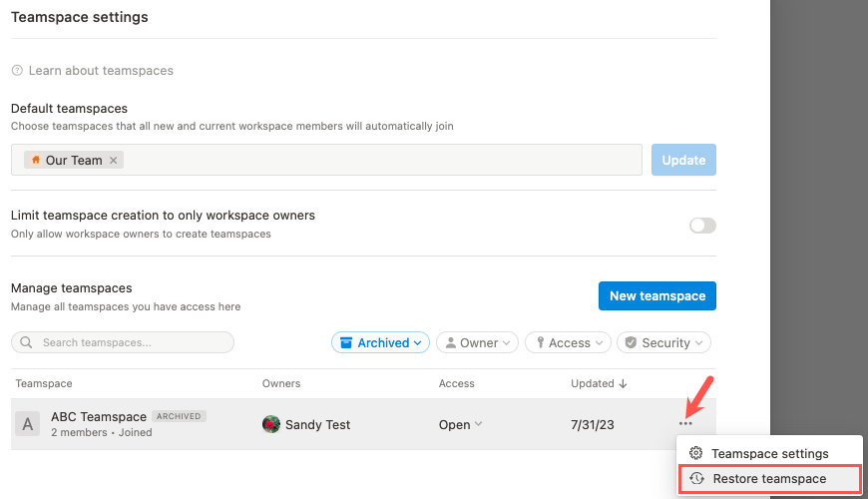Open the Access filter dropdown
The height and width of the screenshot is (499, 868).
pyautogui.click(x=568, y=343)
